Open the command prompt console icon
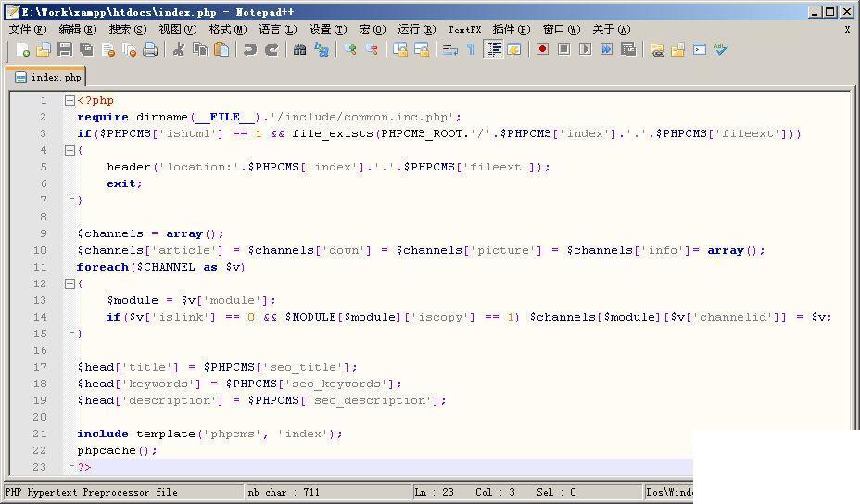Viewport: 860px width, 504px height. tap(700, 50)
